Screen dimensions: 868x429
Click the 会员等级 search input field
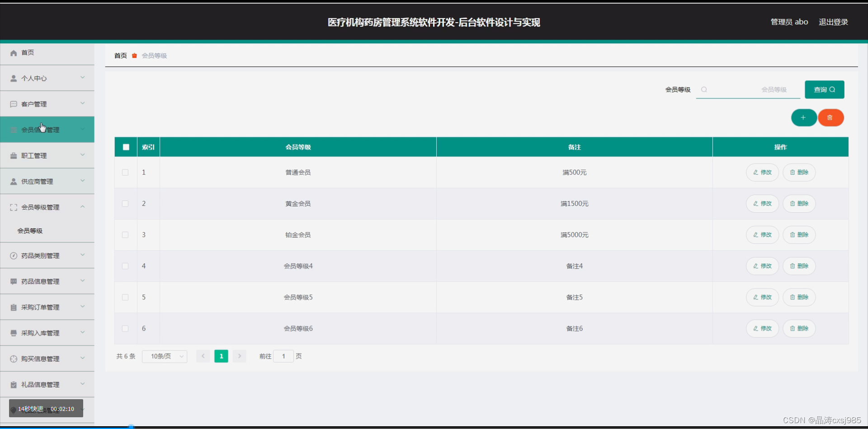[x=748, y=89]
